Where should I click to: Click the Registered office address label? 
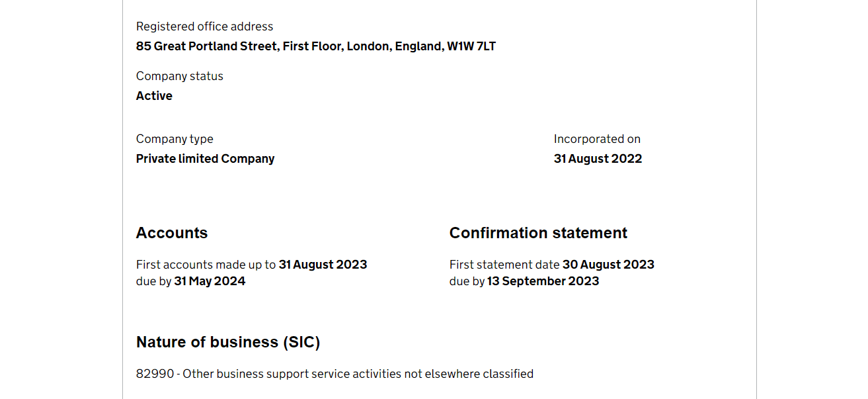tap(204, 26)
